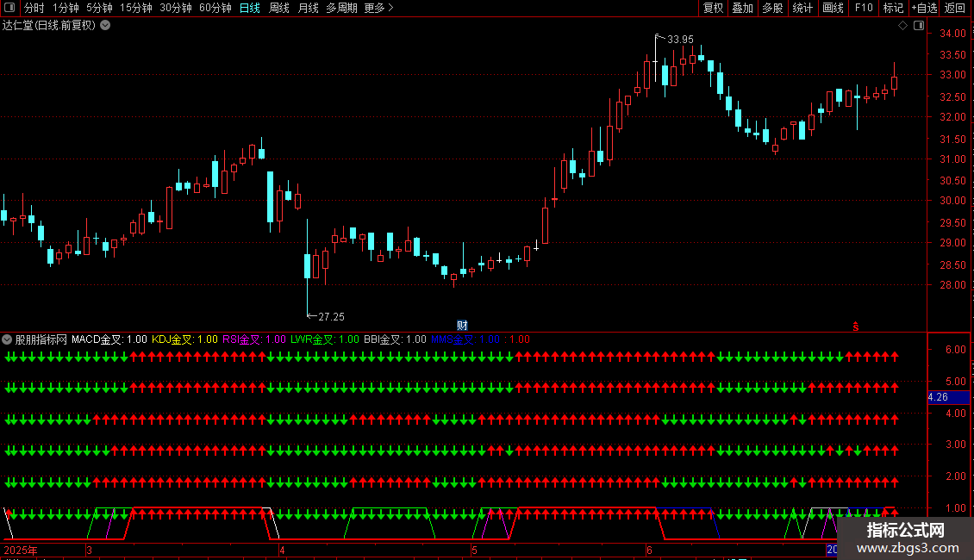Click the 财 financial report marker

[x=462, y=326]
